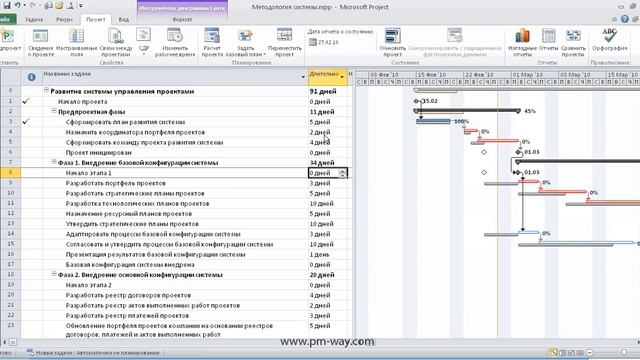
Task: Switch to the Ресурс ribbon tab
Action: [x=64, y=19]
